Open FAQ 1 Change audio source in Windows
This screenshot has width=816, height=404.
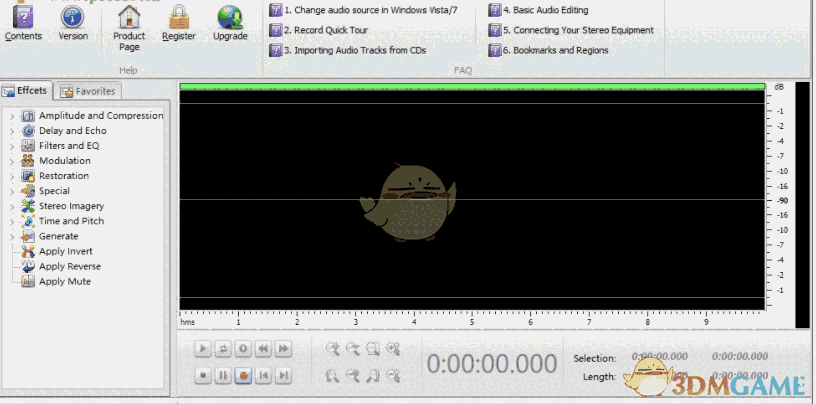coord(363,10)
